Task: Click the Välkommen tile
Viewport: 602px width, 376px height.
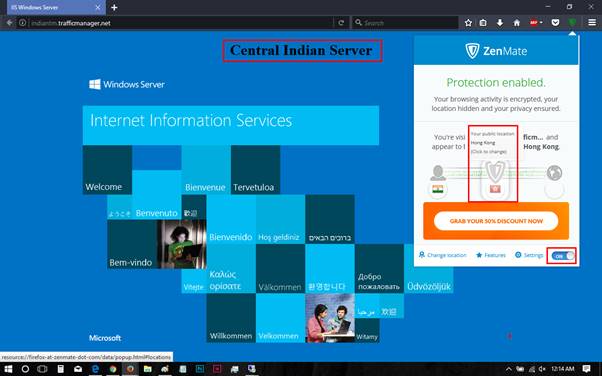Action: (x=280, y=268)
